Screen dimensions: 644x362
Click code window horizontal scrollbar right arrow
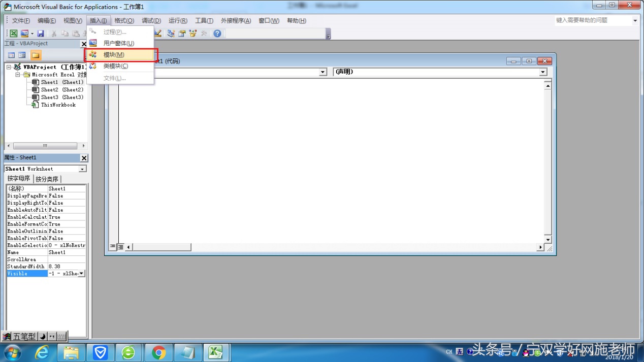click(x=540, y=247)
